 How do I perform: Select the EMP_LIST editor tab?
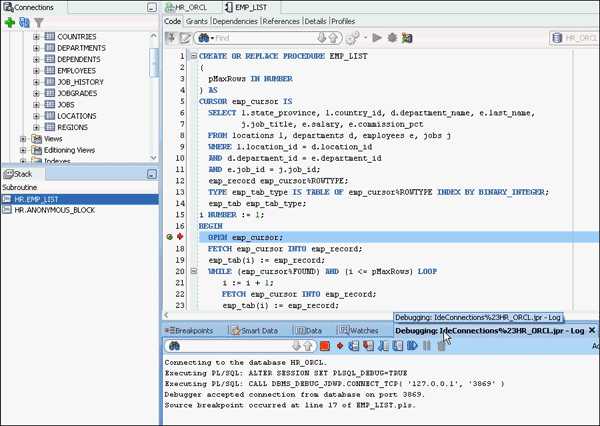[x=247, y=7]
